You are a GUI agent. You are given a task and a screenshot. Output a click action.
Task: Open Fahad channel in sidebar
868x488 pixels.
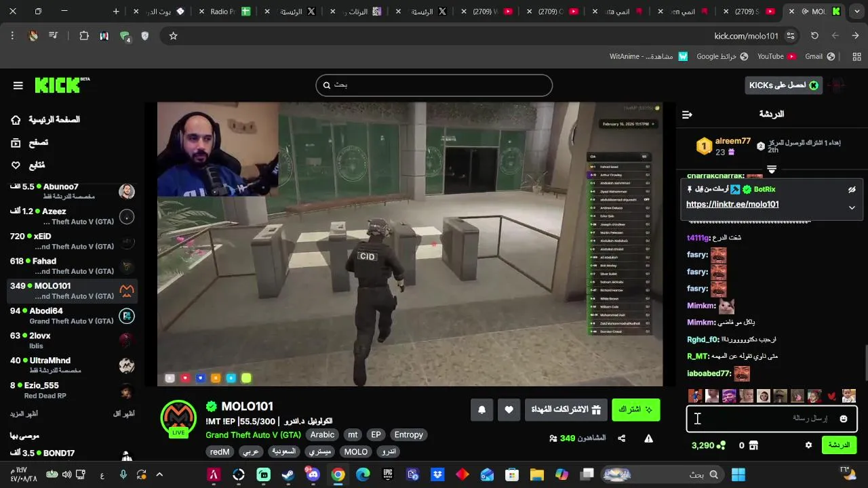point(72,266)
